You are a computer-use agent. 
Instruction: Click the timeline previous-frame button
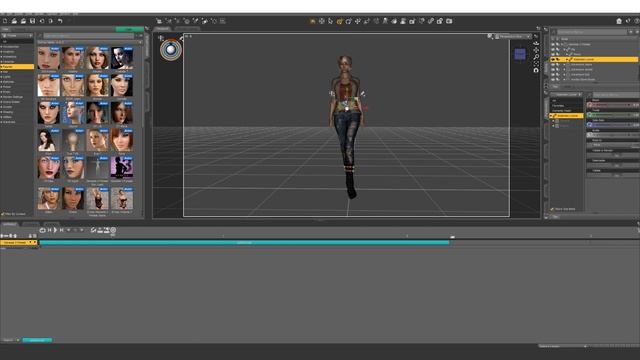(49, 230)
